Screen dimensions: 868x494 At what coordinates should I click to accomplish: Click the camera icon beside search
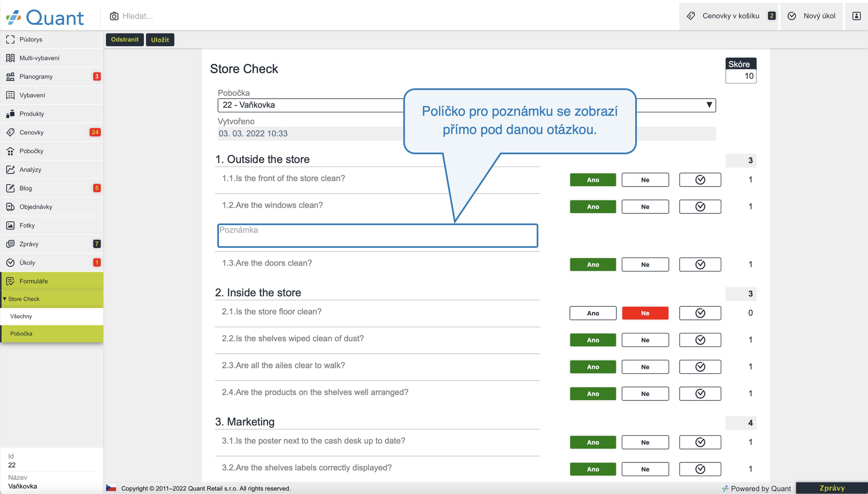click(x=114, y=16)
